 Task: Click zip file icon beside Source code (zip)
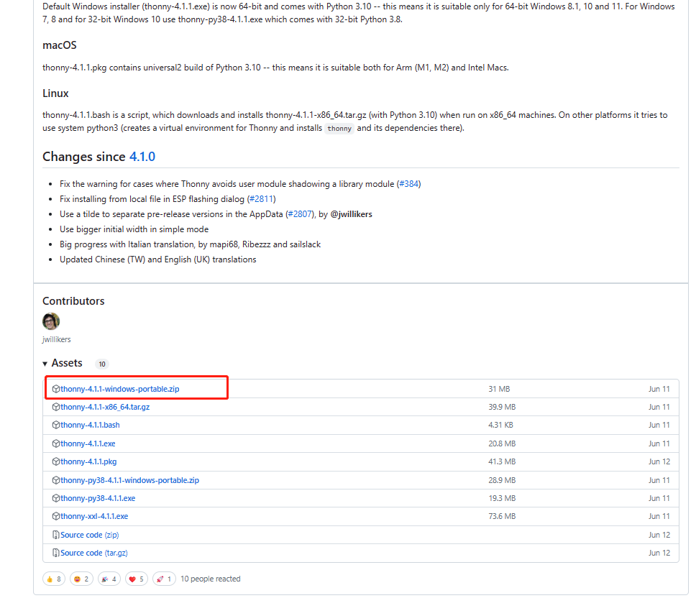[x=56, y=535]
